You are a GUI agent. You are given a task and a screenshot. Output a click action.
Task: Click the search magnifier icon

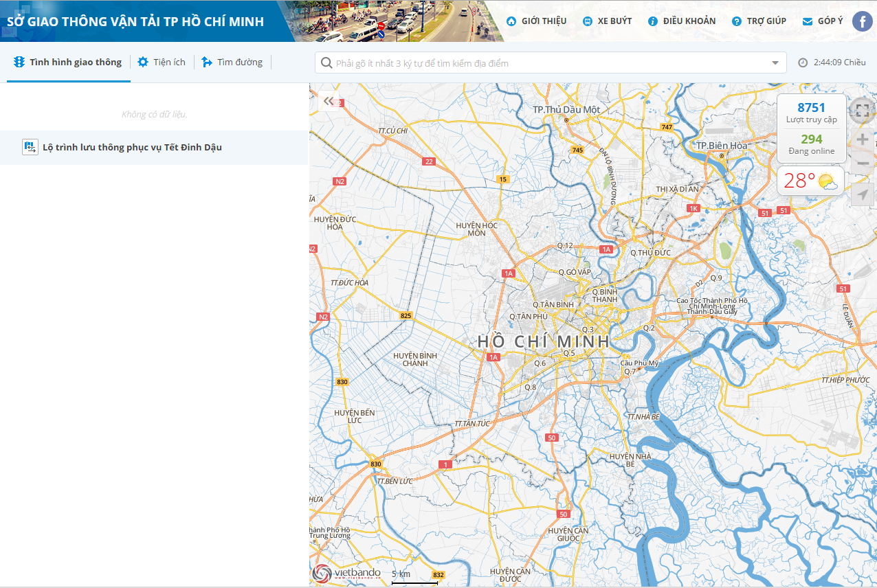[x=326, y=63]
